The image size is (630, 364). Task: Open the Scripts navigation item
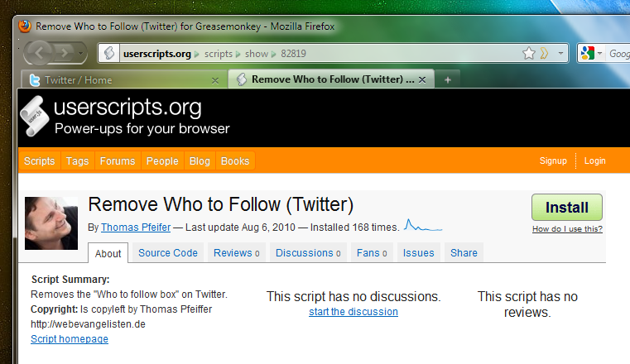point(40,161)
